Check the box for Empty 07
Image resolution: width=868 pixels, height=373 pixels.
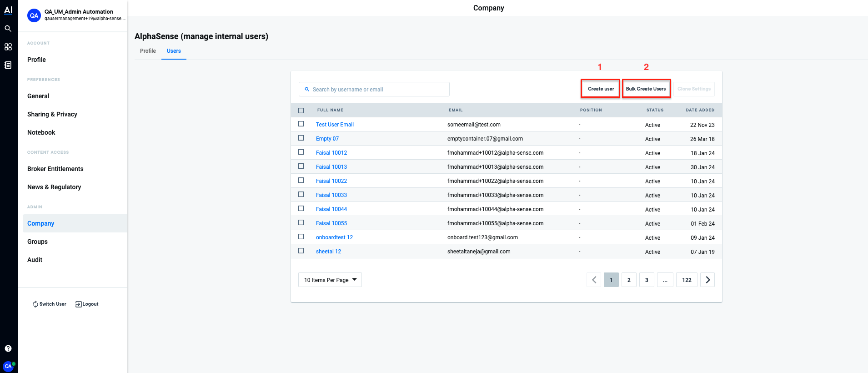click(x=301, y=138)
